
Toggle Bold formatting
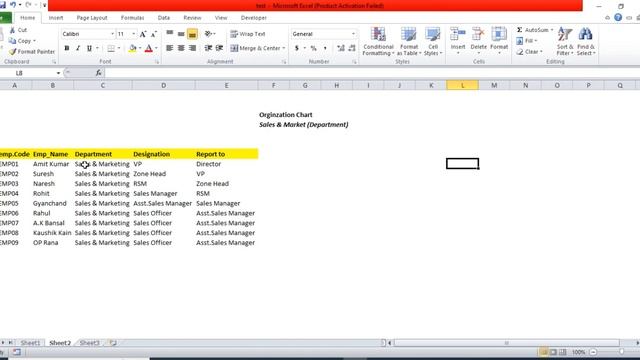click(x=67, y=48)
